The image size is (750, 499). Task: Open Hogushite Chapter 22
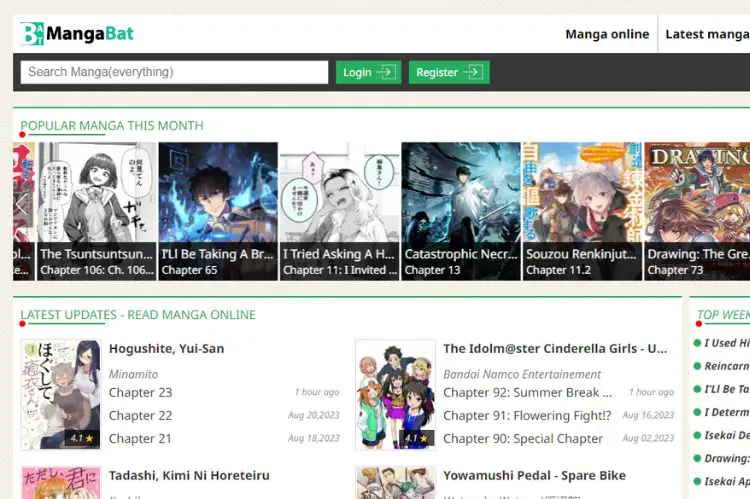pyautogui.click(x=140, y=415)
